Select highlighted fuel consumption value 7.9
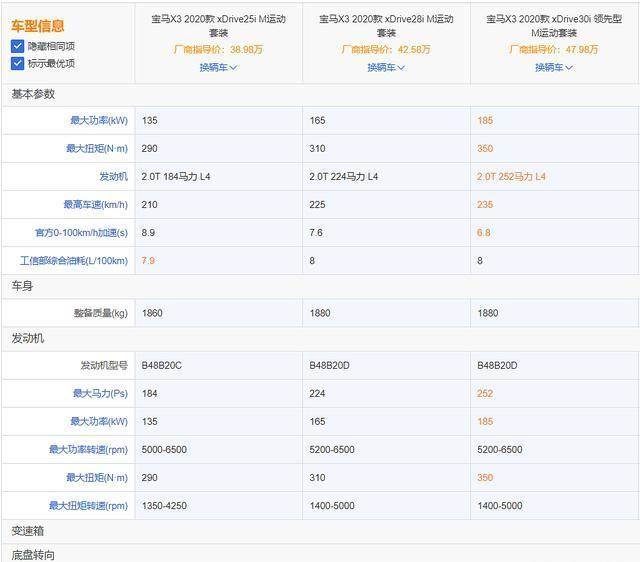The image size is (640, 562). (x=148, y=261)
